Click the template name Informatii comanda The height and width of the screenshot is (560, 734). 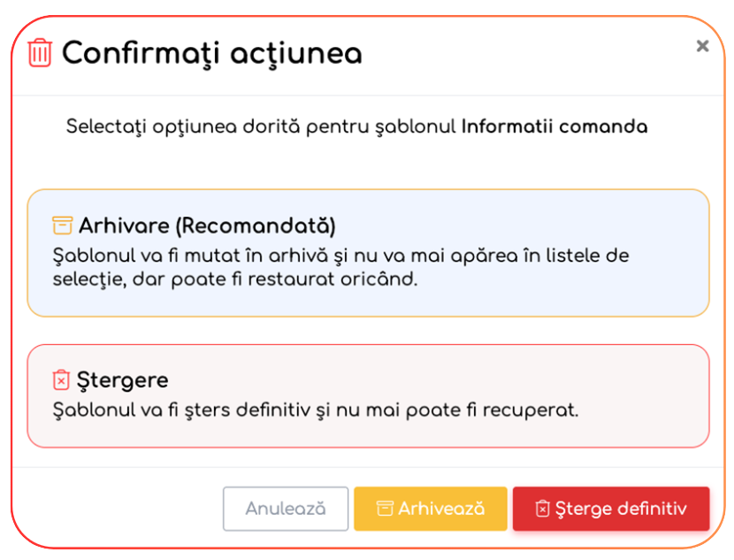[x=554, y=127]
